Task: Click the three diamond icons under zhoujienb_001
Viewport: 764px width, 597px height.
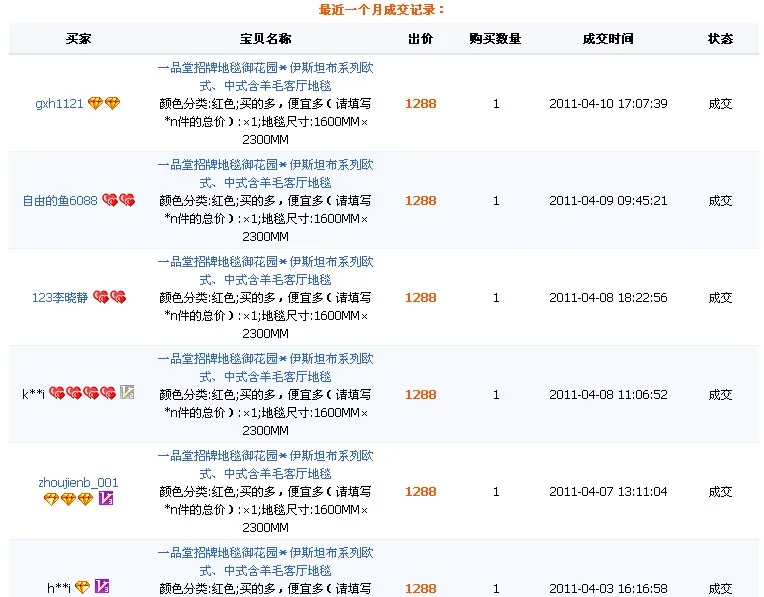Action: pos(68,499)
